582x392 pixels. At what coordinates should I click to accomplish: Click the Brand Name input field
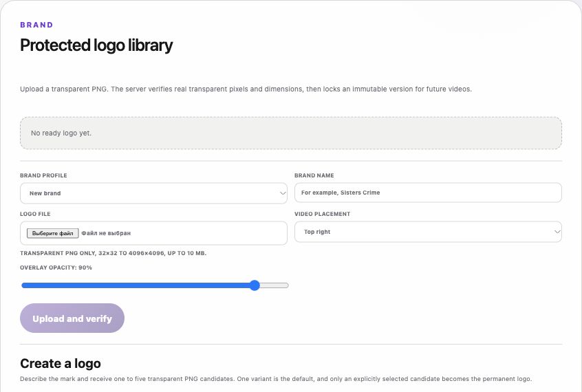coord(428,193)
